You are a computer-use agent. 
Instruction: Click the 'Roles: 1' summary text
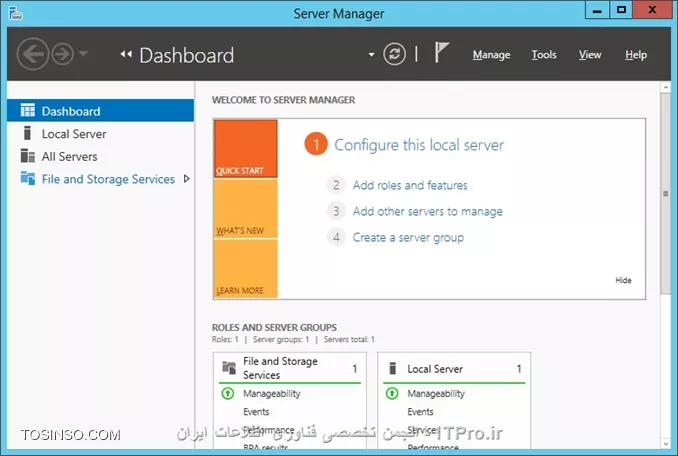225,339
